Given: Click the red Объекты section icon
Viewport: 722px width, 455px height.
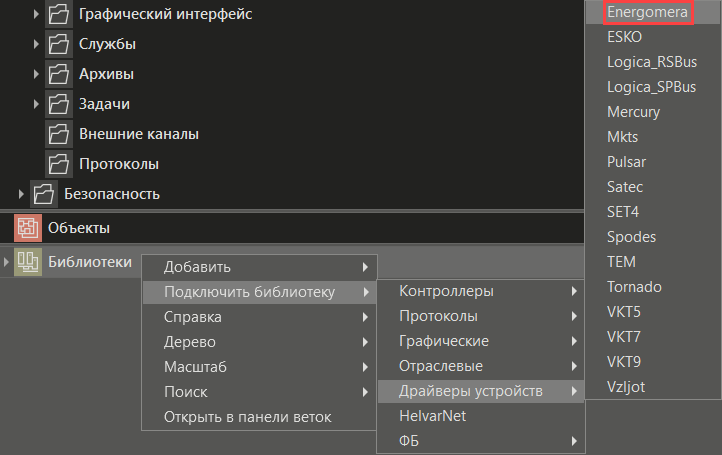Looking at the screenshot, I should 28,228.
